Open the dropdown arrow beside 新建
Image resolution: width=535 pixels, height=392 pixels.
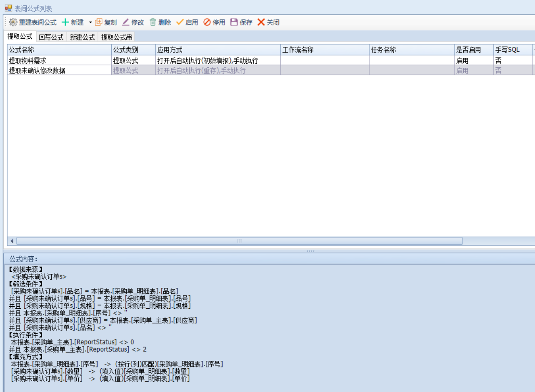click(x=90, y=22)
